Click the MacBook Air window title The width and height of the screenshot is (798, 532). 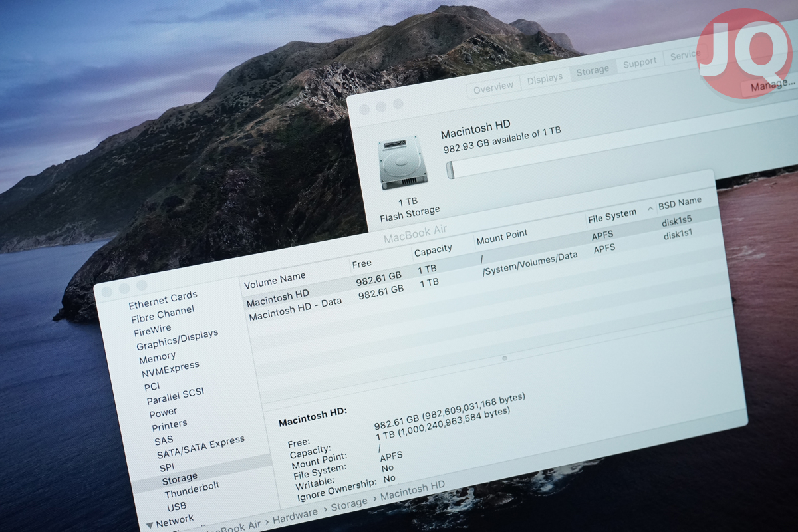[415, 234]
